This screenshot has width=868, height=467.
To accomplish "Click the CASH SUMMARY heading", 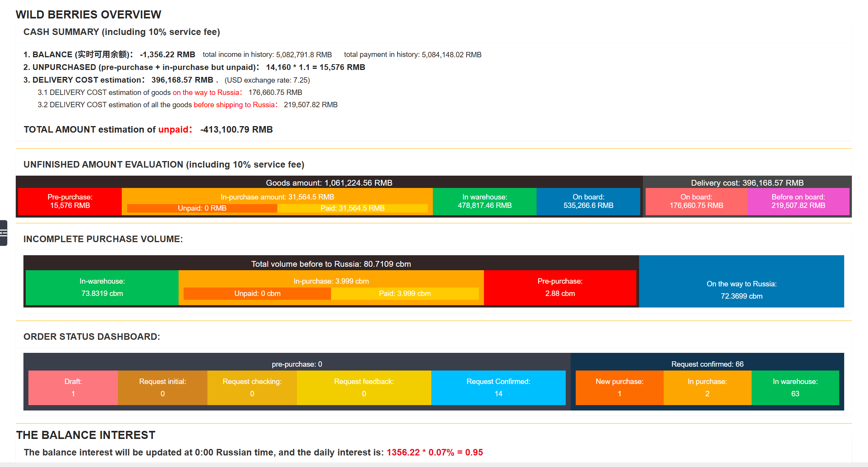I will [122, 32].
